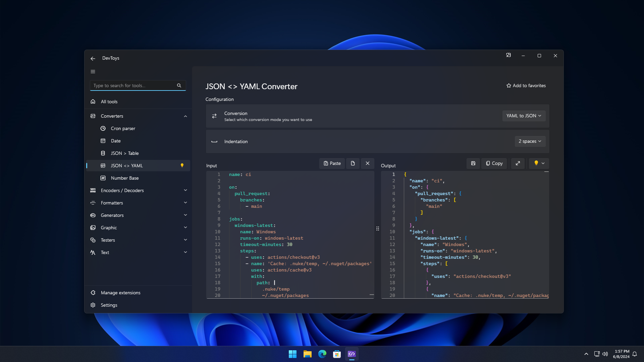
Task: Click the Generators category icon
Action: (93, 215)
